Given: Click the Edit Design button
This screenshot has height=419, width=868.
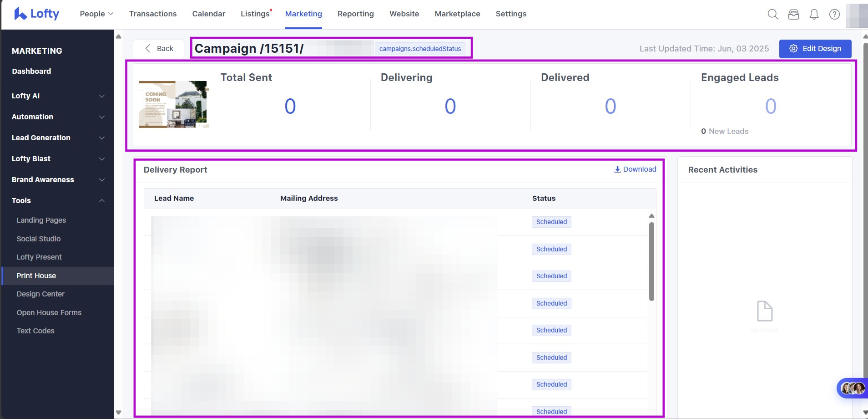Looking at the screenshot, I should tap(815, 49).
